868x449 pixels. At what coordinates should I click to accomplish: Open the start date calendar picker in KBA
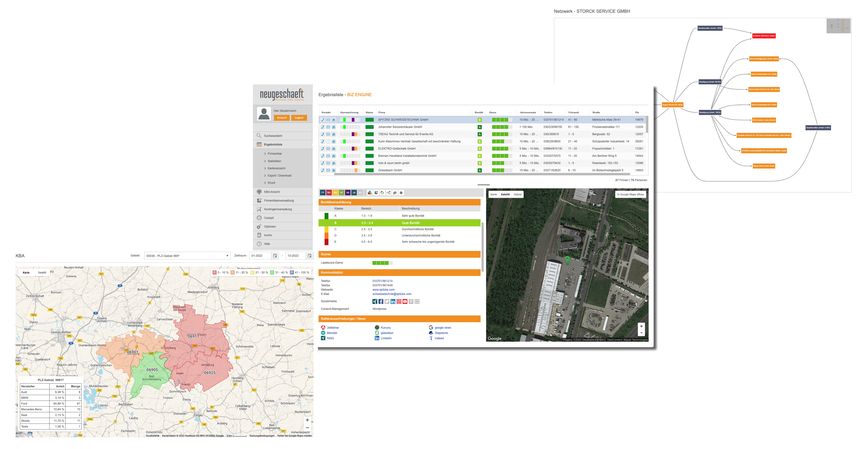point(275,256)
